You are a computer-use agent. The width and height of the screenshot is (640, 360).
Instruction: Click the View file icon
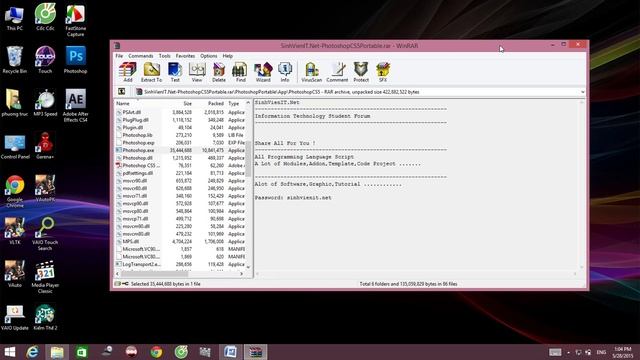197,72
